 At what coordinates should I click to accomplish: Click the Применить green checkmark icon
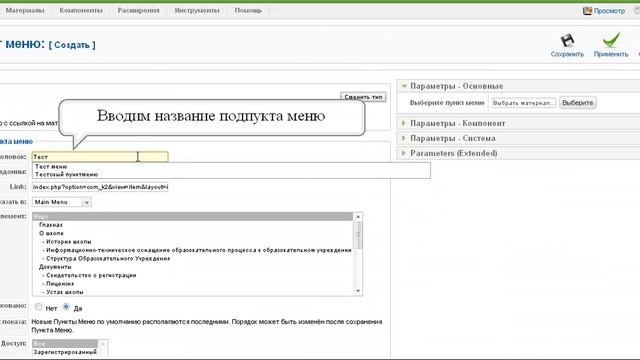pyautogui.click(x=611, y=40)
